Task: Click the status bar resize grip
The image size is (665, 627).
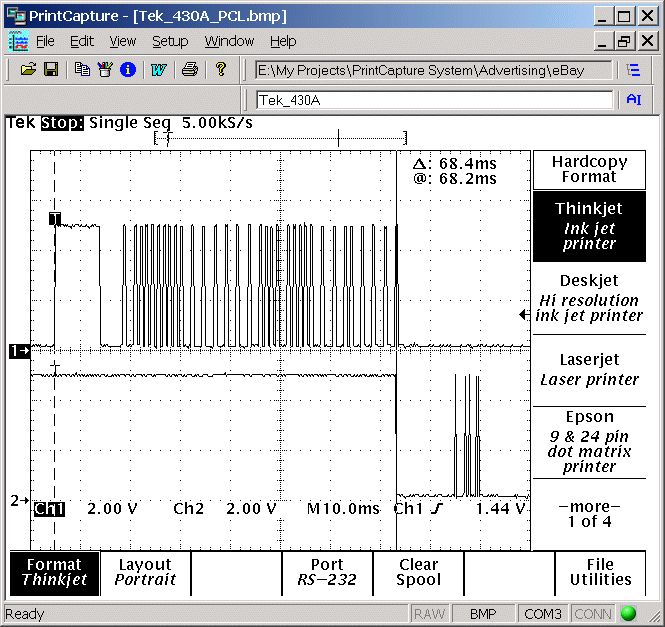Action: click(x=654, y=616)
